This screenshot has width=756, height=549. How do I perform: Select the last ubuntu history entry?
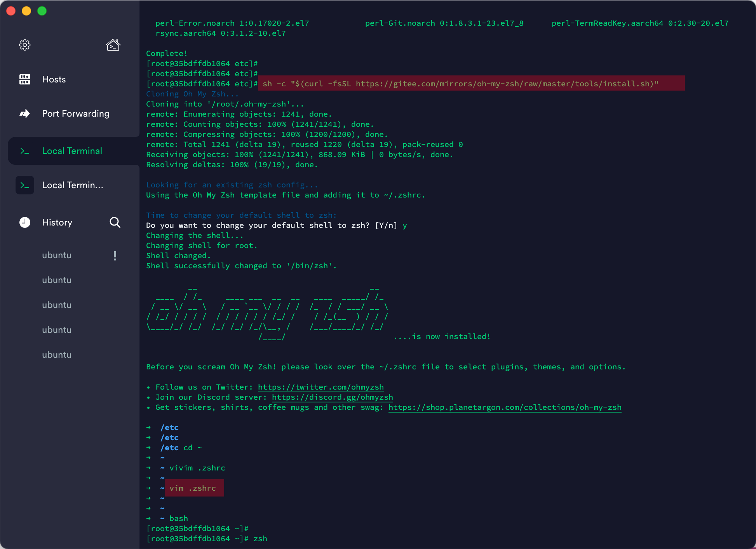(x=56, y=355)
